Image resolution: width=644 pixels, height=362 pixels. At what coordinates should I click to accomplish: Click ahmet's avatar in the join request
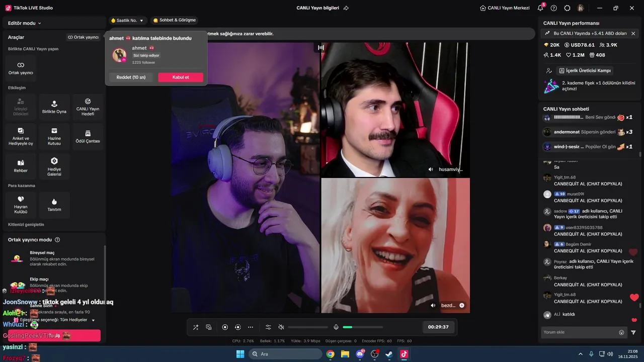(x=120, y=55)
